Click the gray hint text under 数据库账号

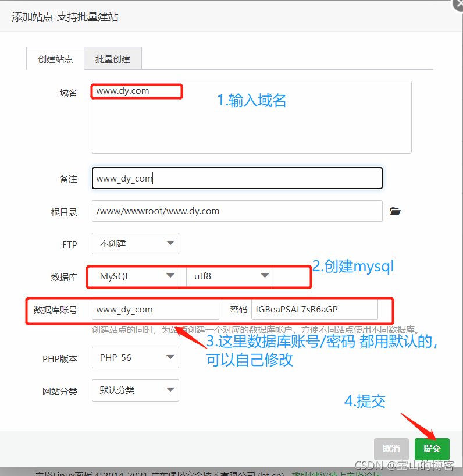[x=255, y=330]
